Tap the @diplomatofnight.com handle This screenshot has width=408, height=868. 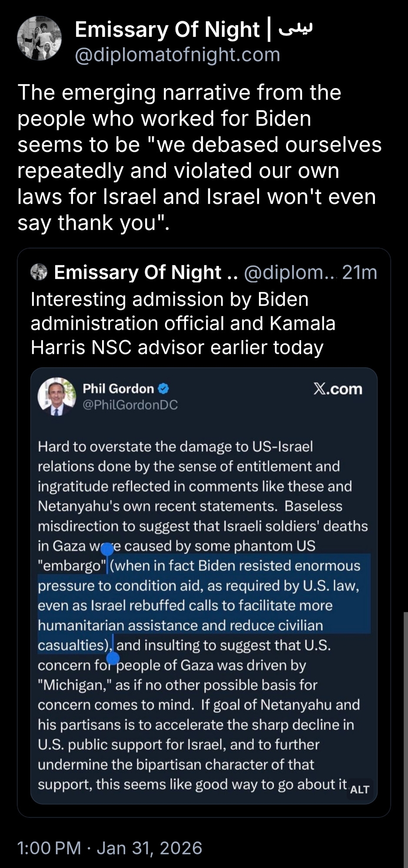click(x=177, y=55)
